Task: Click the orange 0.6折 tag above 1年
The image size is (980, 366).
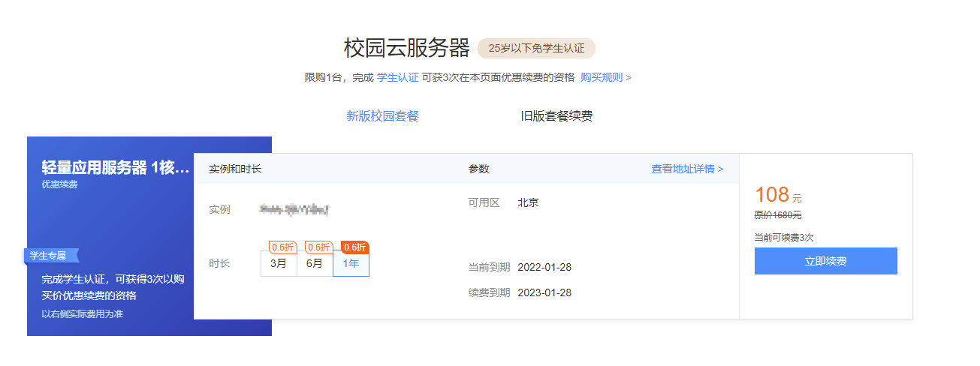Action: 354,247
